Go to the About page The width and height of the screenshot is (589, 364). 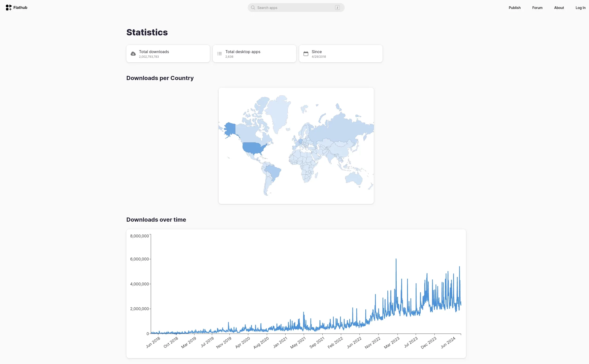(x=559, y=8)
